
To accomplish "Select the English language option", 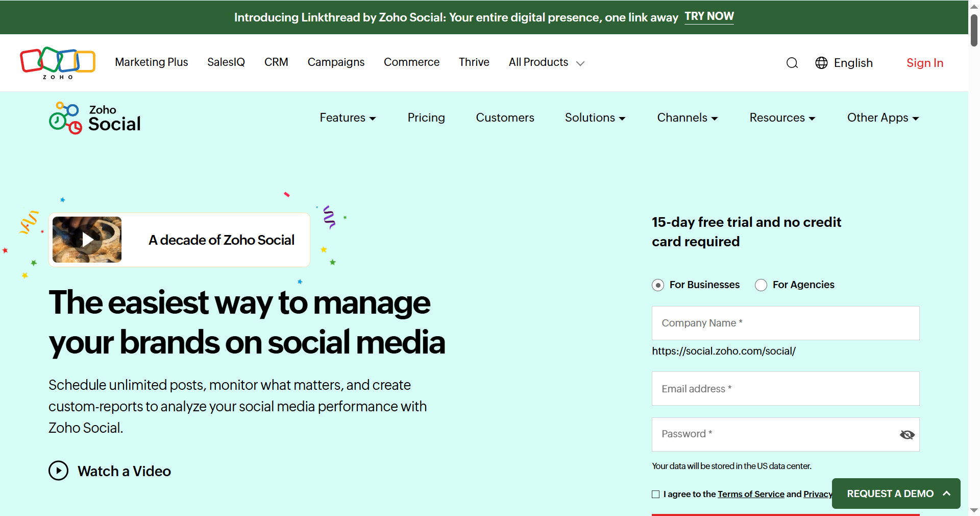I will coord(853,63).
